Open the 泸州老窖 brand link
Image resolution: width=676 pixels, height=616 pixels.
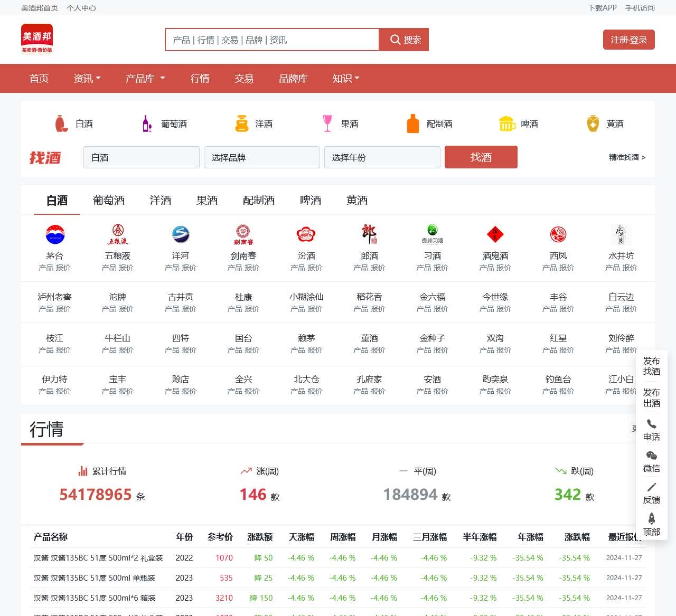[54, 297]
